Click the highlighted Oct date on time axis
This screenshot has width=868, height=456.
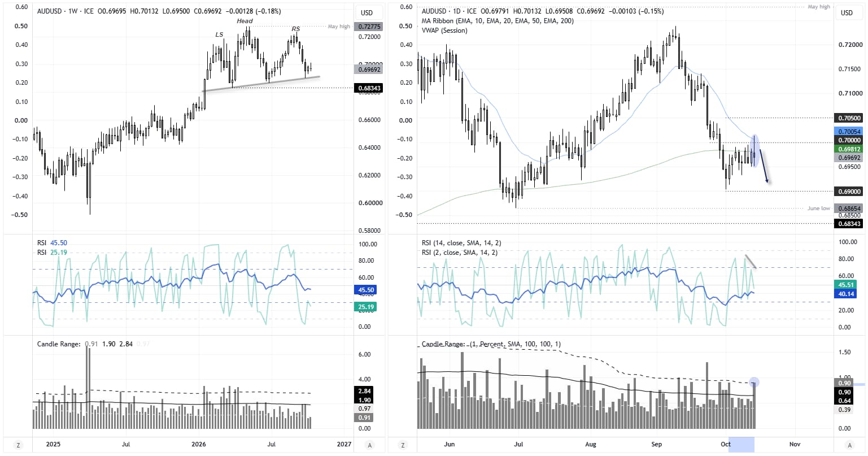(741, 444)
